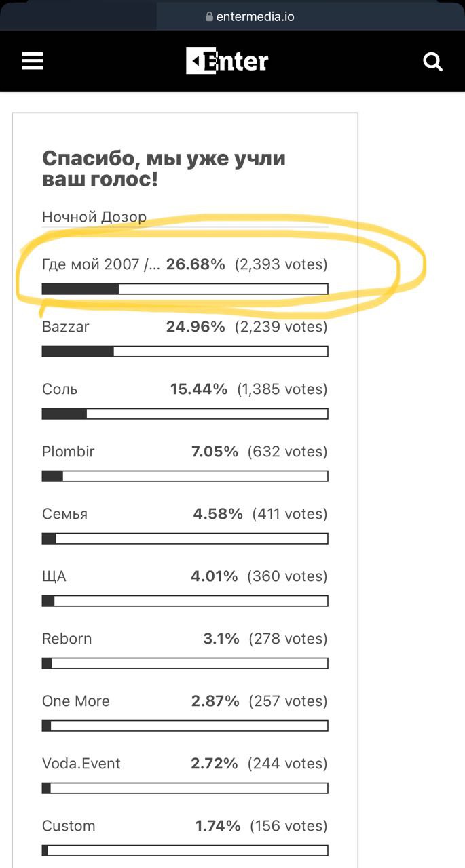The image size is (465, 868).
Task: Select the Custom poll option
Action: tap(69, 826)
